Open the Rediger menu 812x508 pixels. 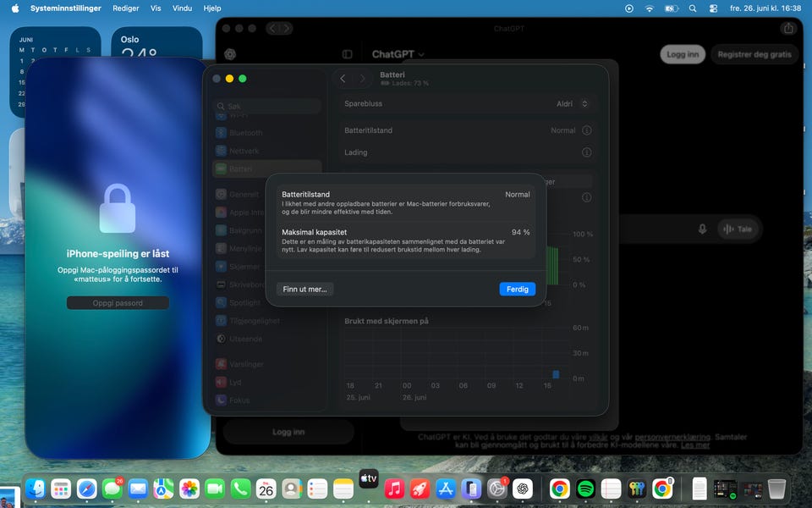point(126,8)
